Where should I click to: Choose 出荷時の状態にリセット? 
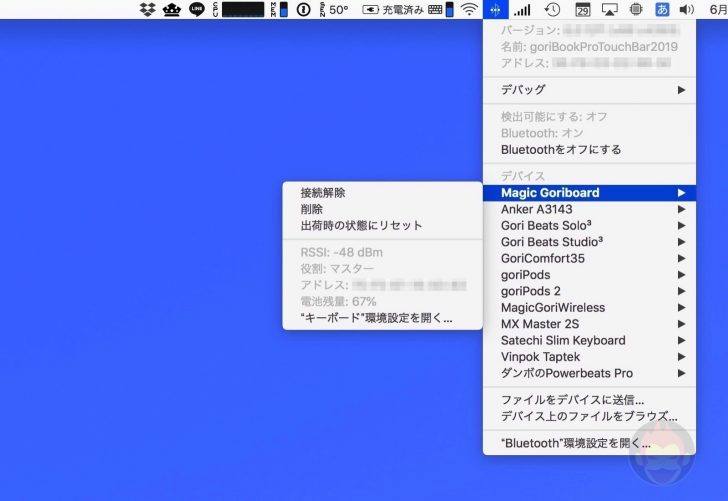pos(383,226)
